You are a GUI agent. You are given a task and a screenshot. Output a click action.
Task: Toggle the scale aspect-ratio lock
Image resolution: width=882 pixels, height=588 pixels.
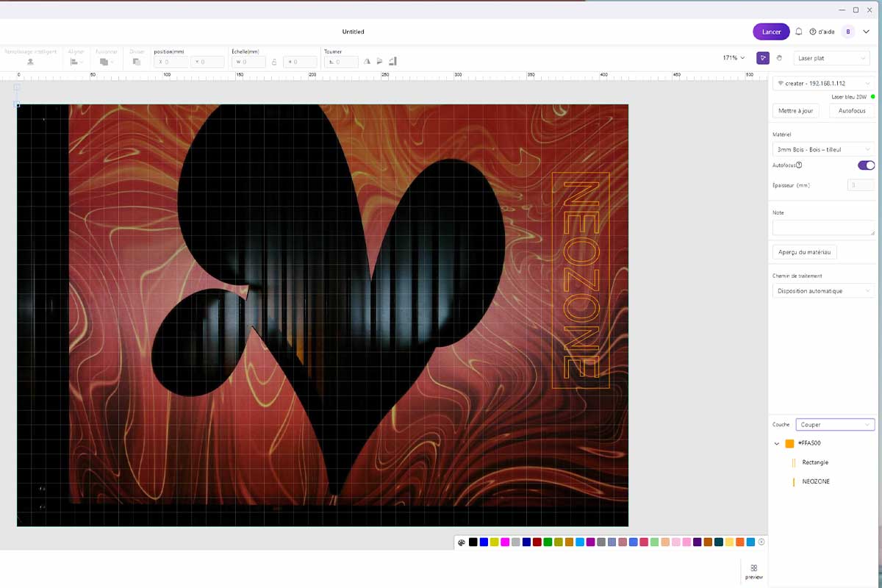(x=273, y=62)
